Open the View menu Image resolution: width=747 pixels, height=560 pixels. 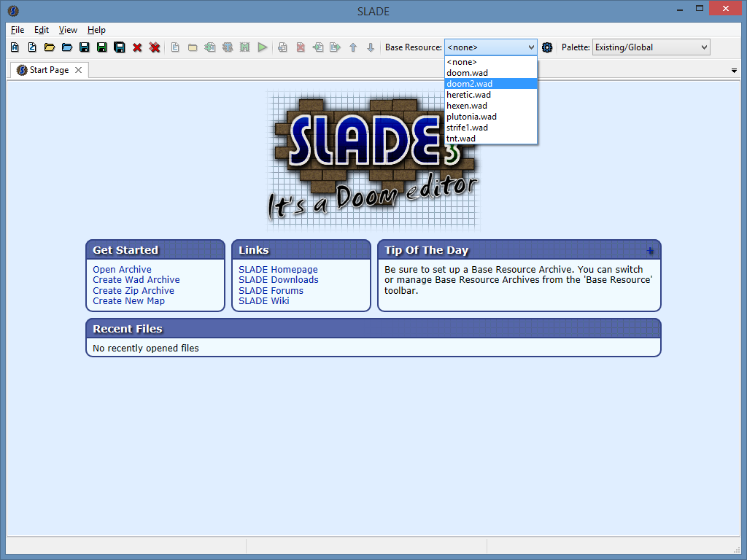coord(68,30)
